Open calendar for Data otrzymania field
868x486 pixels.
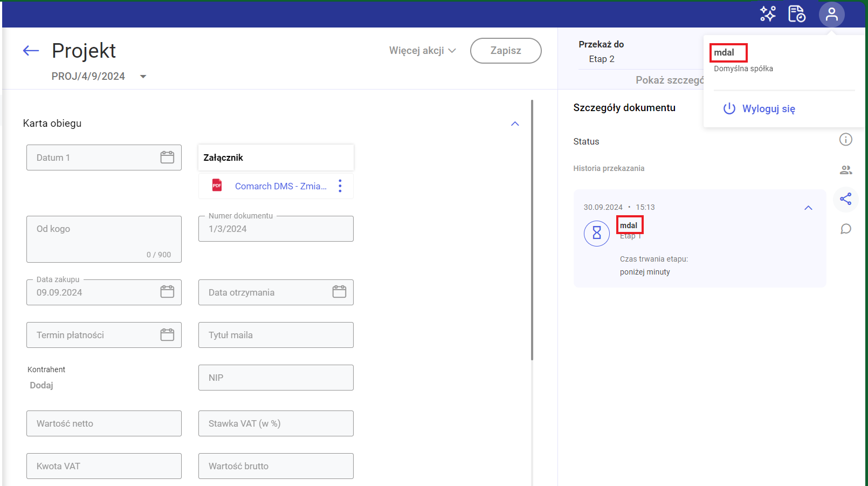pos(339,292)
